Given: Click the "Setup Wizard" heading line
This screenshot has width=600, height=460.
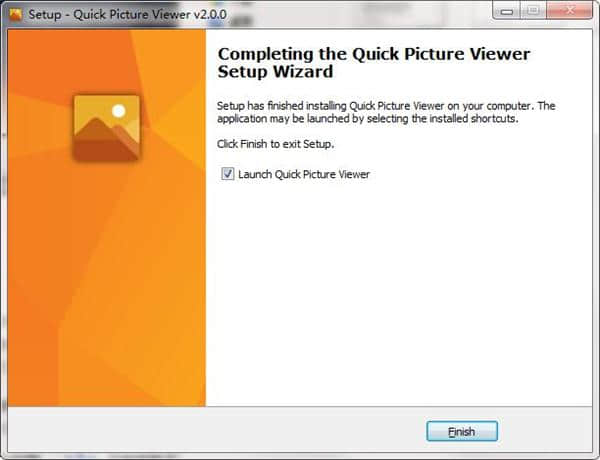Looking at the screenshot, I should point(276,72).
